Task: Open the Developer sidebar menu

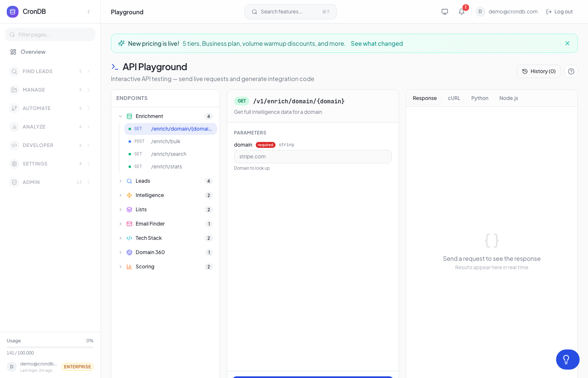Action: [x=50, y=145]
